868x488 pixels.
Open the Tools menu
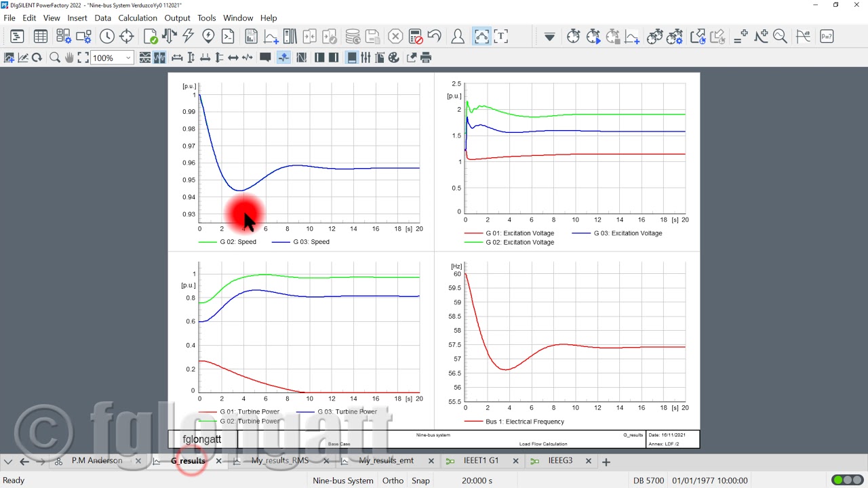click(x=207, y=18)
